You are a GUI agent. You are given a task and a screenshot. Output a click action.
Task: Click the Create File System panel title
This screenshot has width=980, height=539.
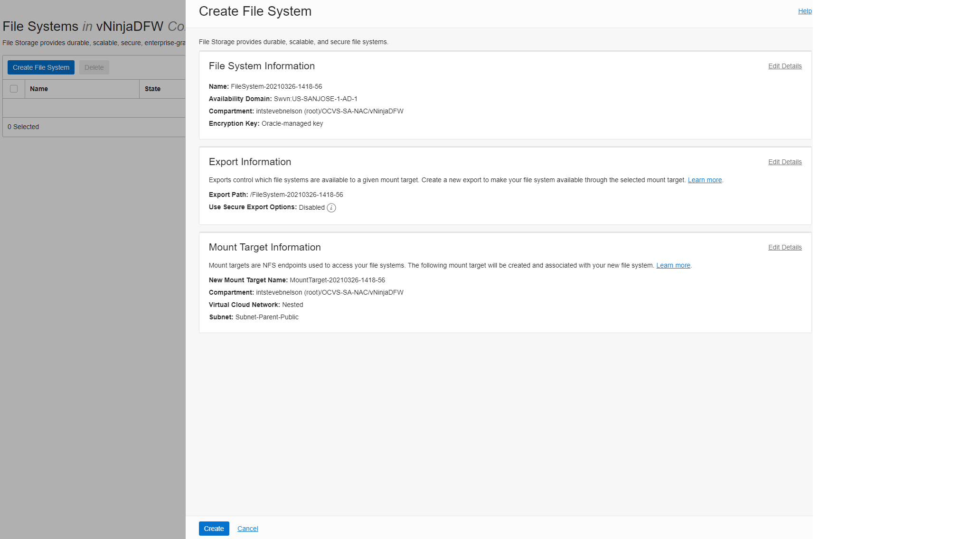(x=255, y=11)
